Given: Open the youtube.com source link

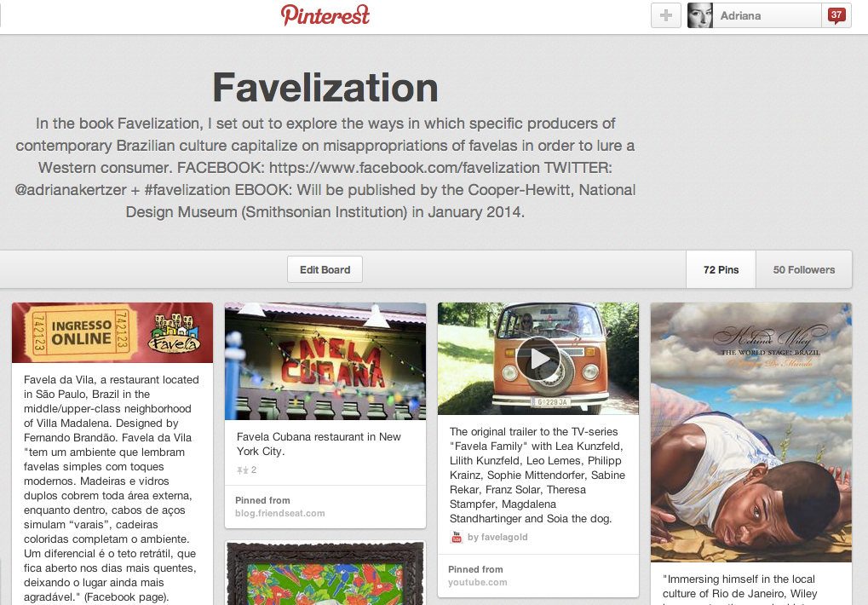Looking at the screenshot, I should pyautogui.click(x=477, y=582).
